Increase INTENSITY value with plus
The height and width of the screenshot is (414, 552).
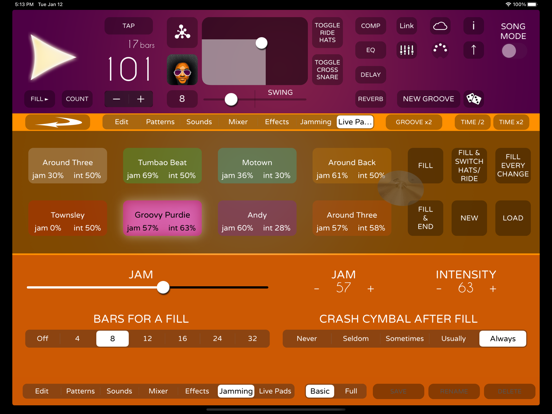493,289
